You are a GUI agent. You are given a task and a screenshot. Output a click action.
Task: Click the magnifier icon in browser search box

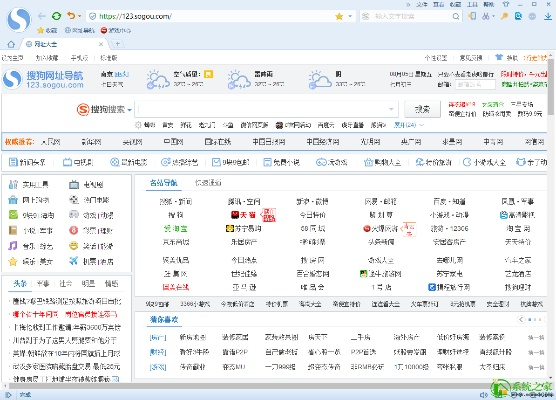tap(456, 16)
